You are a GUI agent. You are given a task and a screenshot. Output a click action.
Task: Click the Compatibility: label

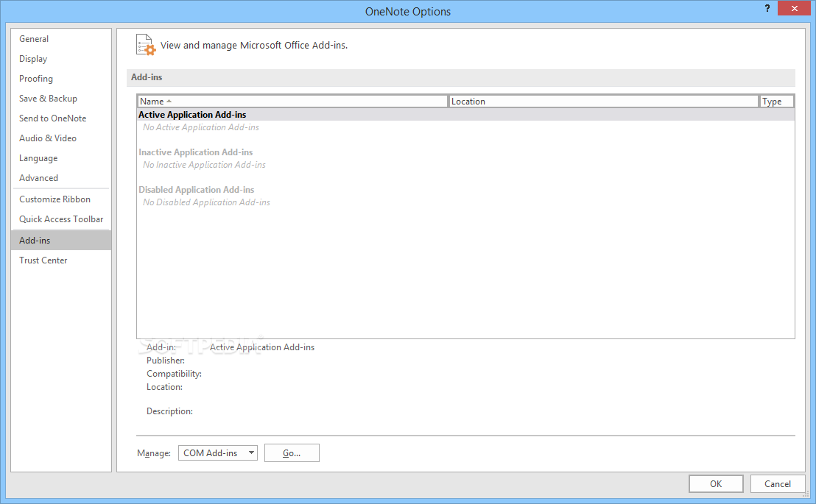tap(174, 374)
